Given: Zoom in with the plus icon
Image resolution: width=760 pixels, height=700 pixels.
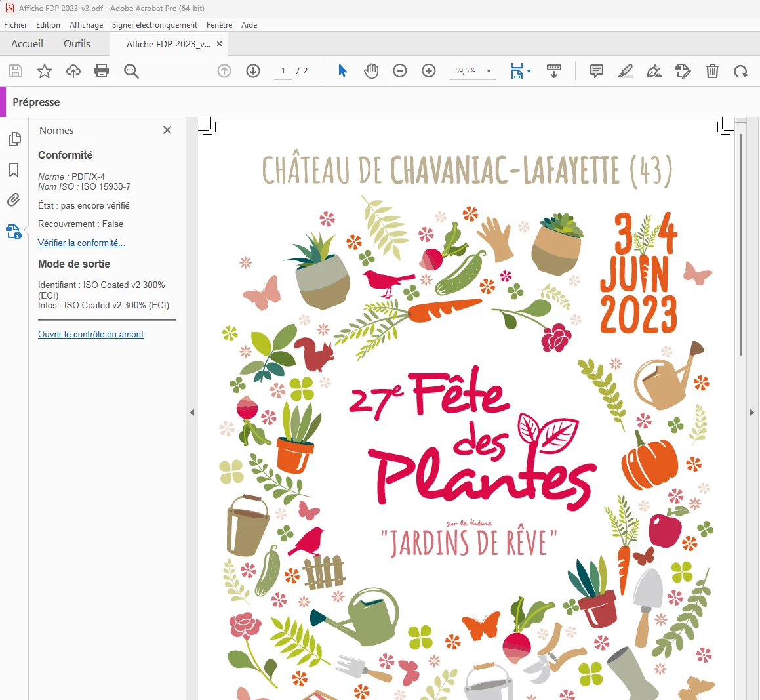Looking at the screenshot, I should 428,71.
